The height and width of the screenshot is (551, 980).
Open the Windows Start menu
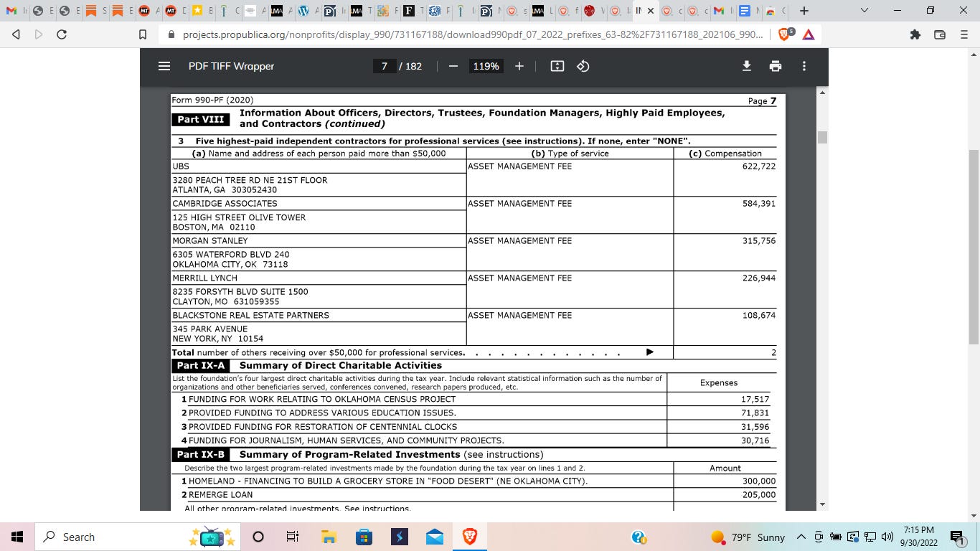point(17,537)
